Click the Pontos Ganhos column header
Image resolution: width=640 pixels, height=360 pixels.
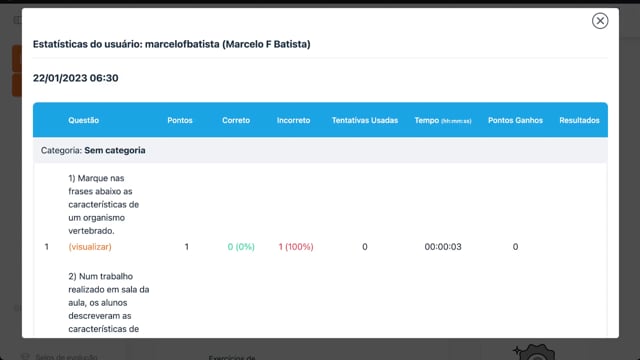(515, 120)
